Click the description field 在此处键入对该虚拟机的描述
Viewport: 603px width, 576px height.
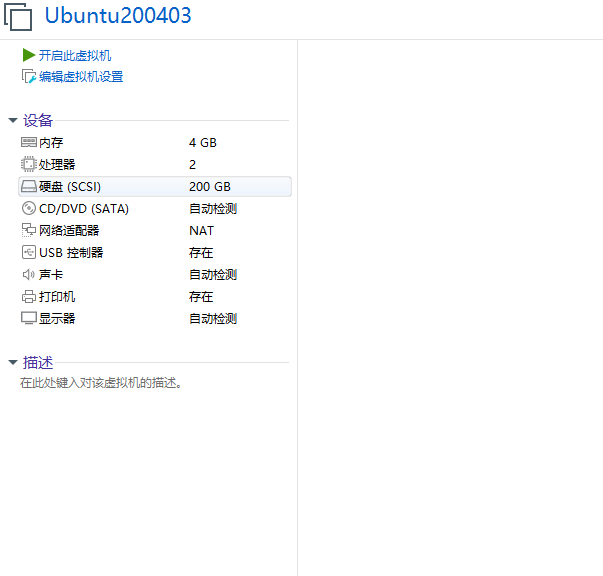pyautogui.click(x=101, y=383)
